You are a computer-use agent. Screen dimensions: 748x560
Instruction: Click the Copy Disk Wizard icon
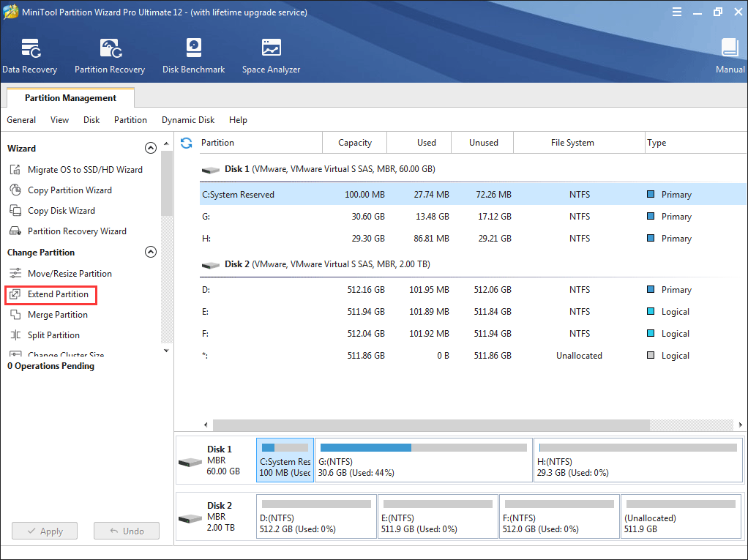pyautogui.click(x=15, y=210)
